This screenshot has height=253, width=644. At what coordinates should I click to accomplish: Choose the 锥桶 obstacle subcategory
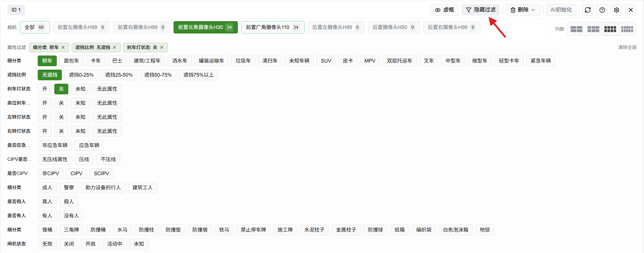tap(47, 230)
